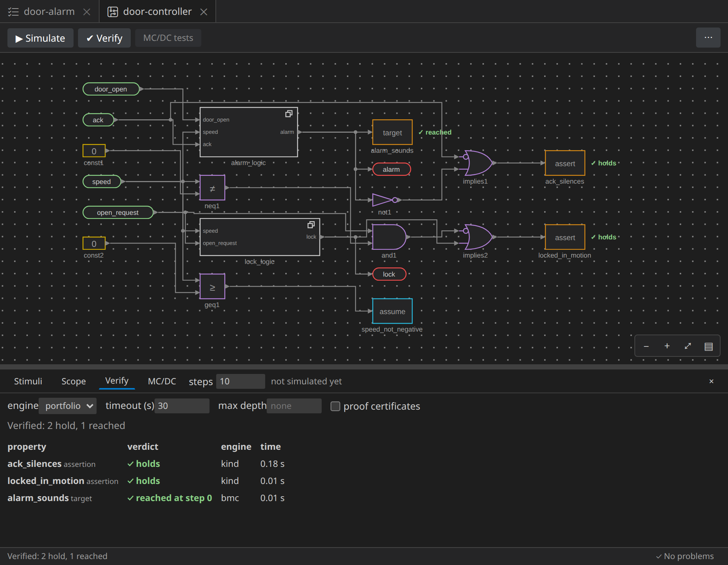This screenshot has height=565, width=728.
Task: Click the No problems status indicator
Action: click(x=685, y=556)
